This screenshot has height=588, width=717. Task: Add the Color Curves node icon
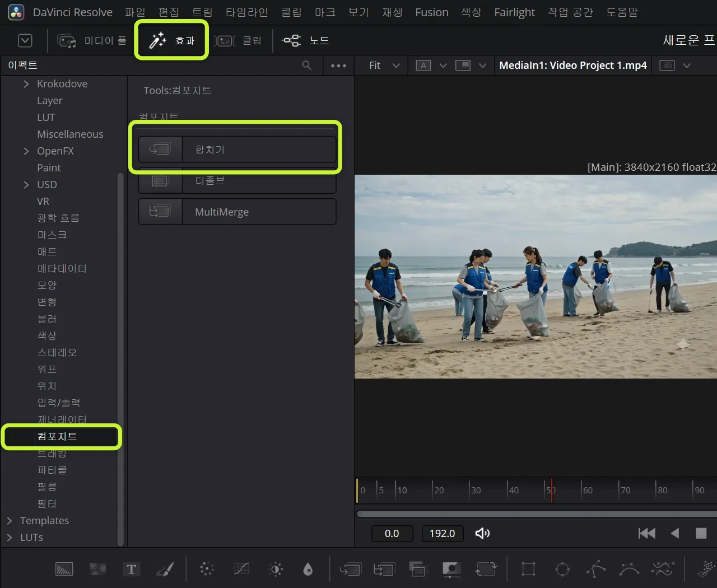[241, 570]
